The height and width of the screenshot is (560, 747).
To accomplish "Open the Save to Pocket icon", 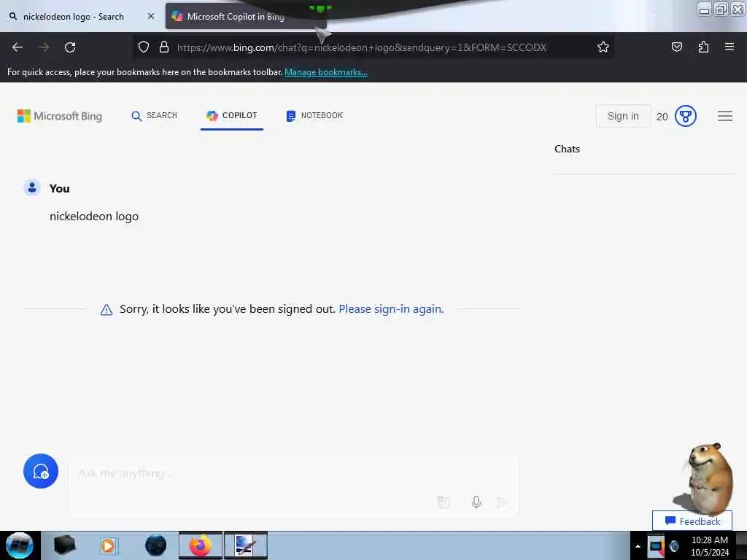I will (676, 47).
